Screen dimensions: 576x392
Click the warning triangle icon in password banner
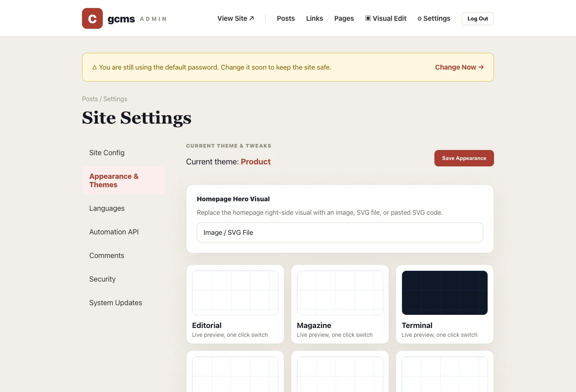pyautogui.click(x=95, y=68)
